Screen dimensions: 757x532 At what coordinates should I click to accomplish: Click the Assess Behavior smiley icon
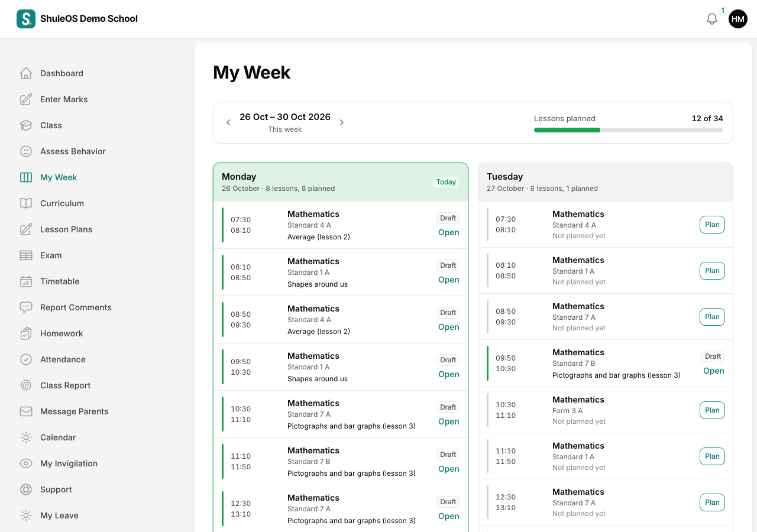[x=26, y=151]
